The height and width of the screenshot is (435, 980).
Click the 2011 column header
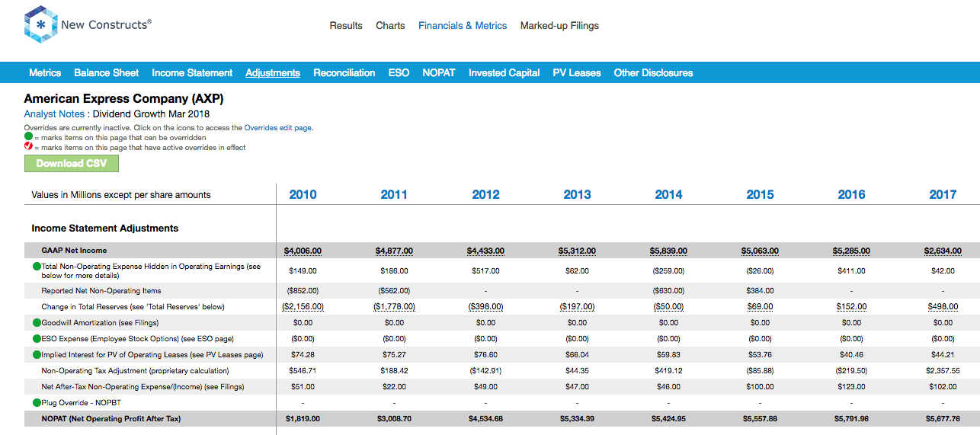[x=394, y=195]
